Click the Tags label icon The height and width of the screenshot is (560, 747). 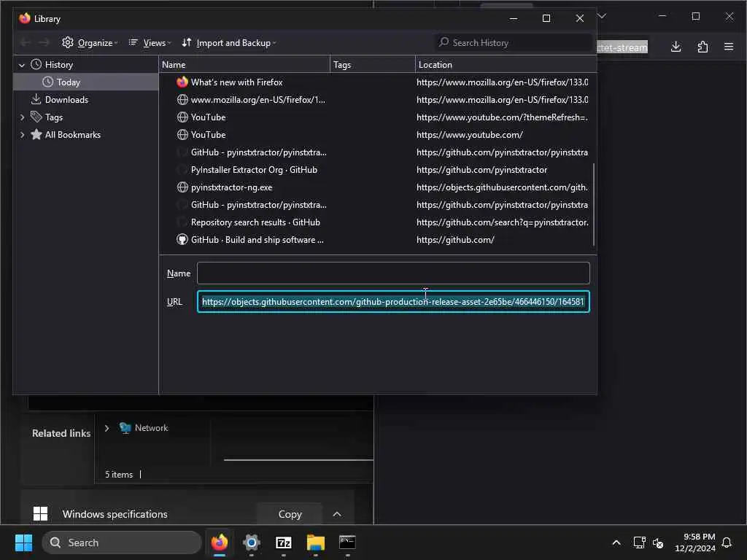click(x=36, y=117)
